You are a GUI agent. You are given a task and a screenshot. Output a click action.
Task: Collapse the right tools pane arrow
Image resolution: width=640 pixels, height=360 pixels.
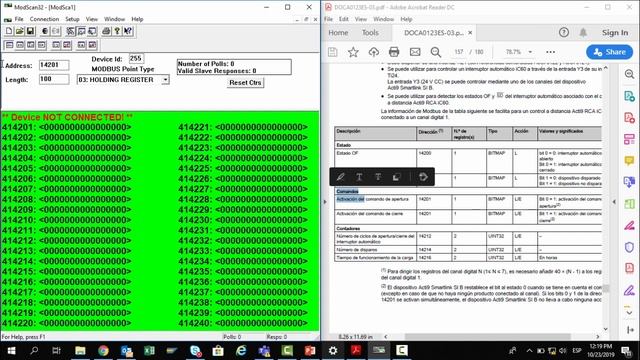[614, 202]
